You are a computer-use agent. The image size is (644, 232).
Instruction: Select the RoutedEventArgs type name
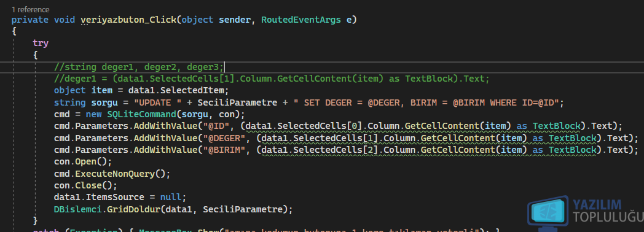tap(301, 20)
